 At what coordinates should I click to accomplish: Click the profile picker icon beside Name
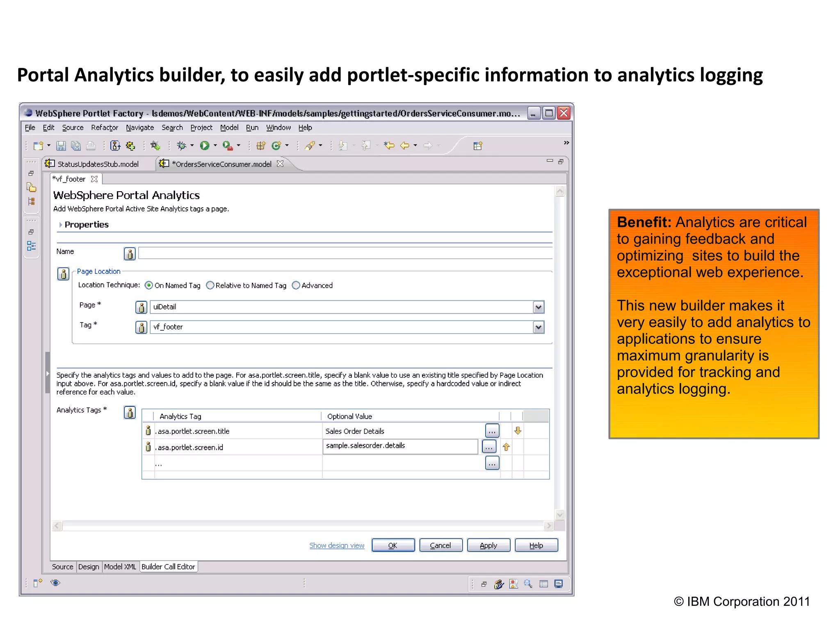(x=130, y=254)
